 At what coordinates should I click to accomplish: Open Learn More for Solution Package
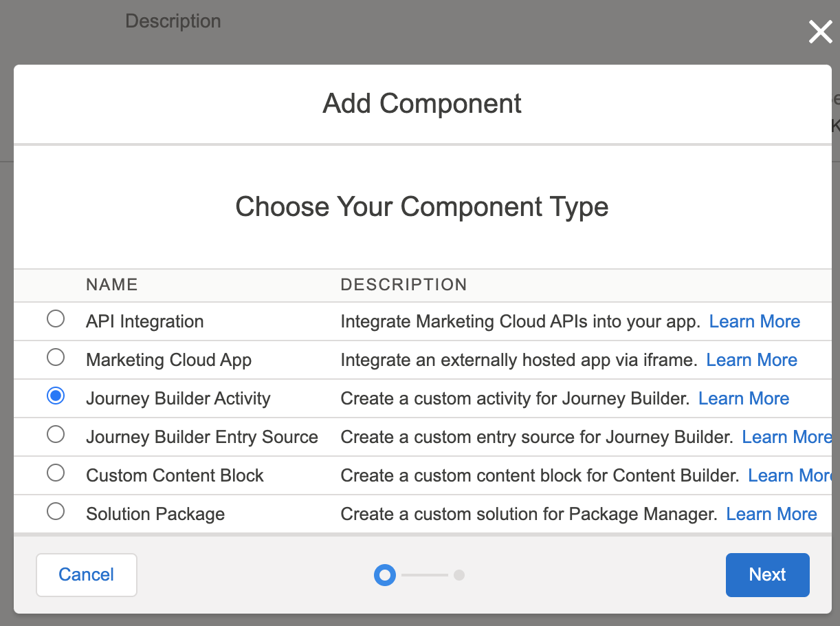[771, 514]
